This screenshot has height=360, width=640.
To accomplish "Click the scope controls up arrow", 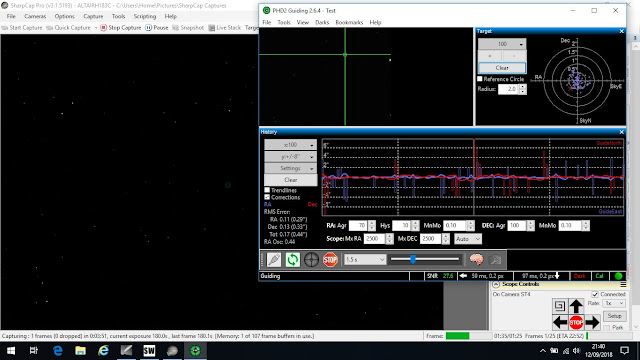I will pyautogui.click(x=576, y=306).
